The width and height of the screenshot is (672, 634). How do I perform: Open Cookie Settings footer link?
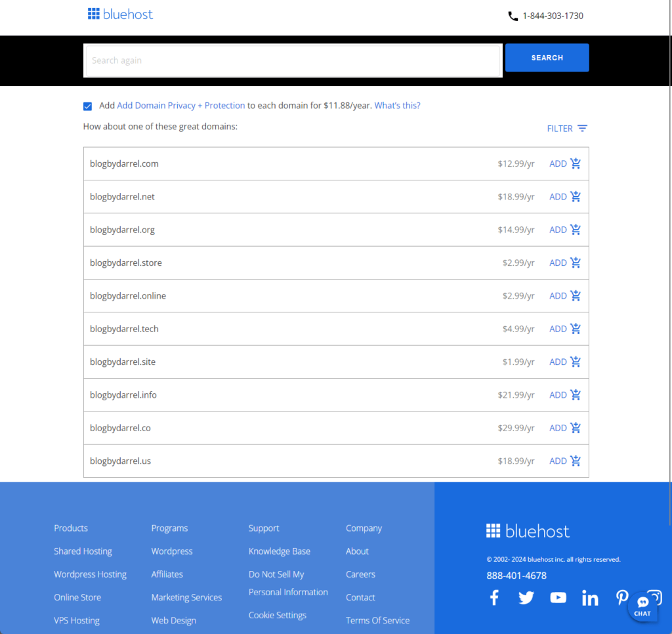pyautogui.click(x=278, y=615)
